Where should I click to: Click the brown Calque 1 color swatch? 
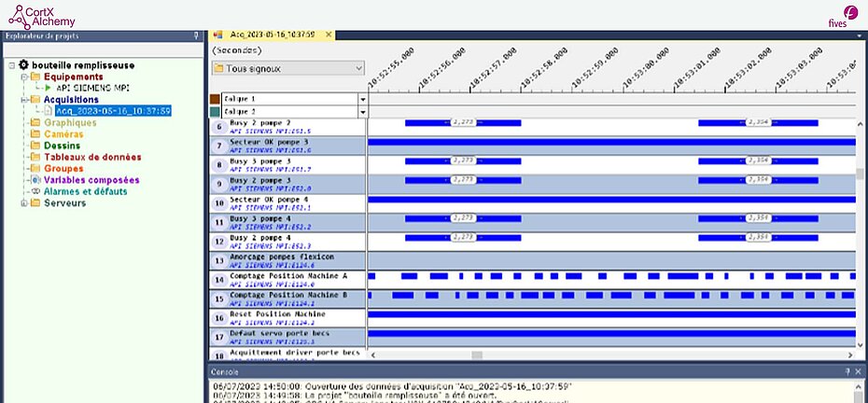(216, 98)
